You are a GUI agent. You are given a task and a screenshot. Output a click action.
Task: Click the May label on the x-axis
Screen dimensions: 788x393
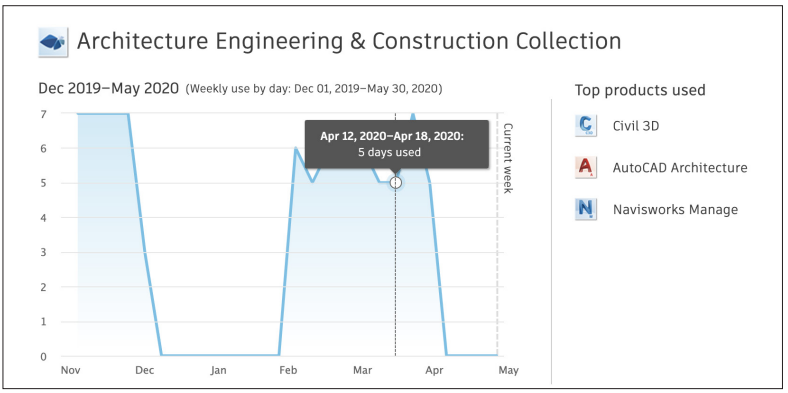coord(508,371)
